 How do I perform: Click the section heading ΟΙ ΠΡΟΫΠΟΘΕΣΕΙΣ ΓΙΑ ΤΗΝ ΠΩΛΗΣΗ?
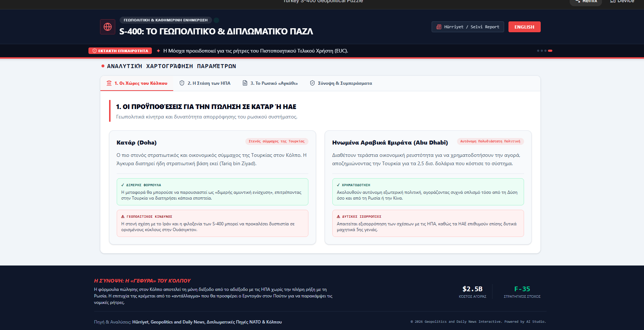click(x=206, y=106)
